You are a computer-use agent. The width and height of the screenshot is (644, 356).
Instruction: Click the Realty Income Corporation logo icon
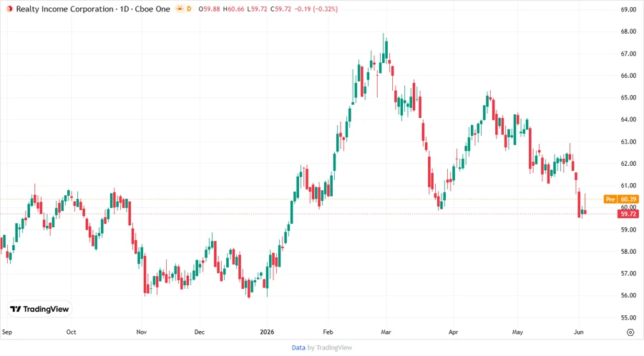[x=9, y=9]
